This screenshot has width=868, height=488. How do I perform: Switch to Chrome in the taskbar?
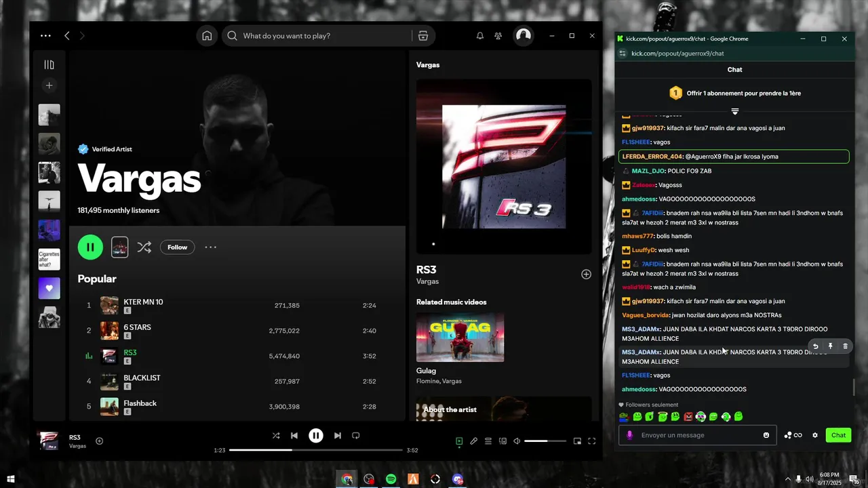pos(347,479)
